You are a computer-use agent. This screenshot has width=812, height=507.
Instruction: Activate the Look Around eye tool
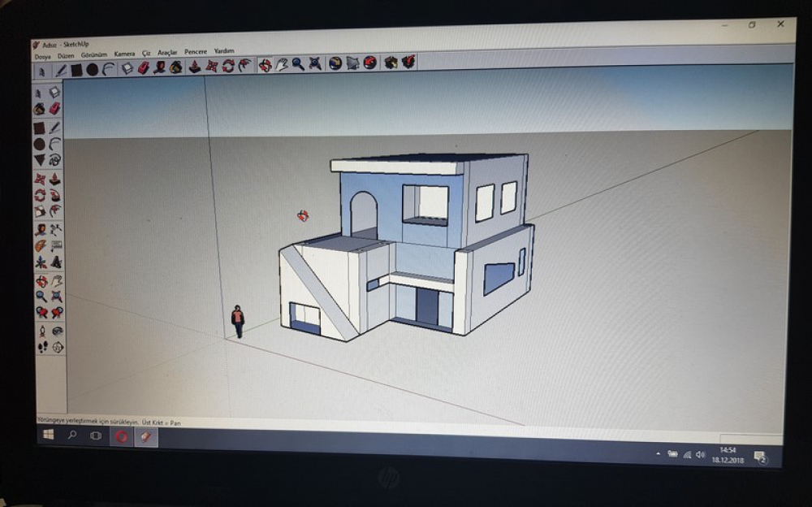pos(58,330)
